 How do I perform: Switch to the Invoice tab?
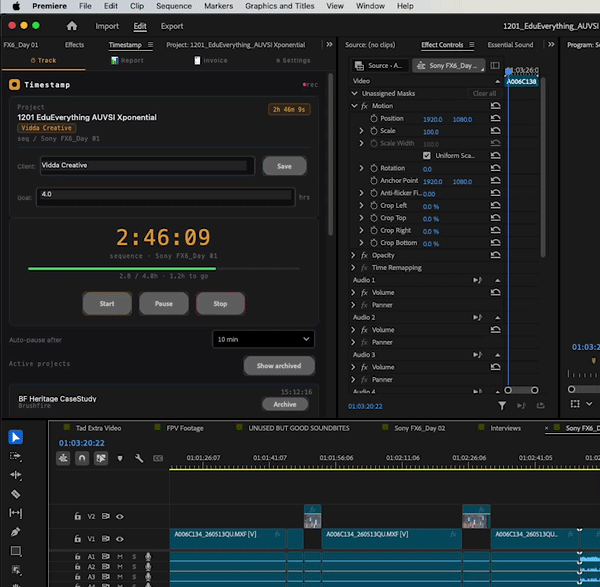pos(211,60)
